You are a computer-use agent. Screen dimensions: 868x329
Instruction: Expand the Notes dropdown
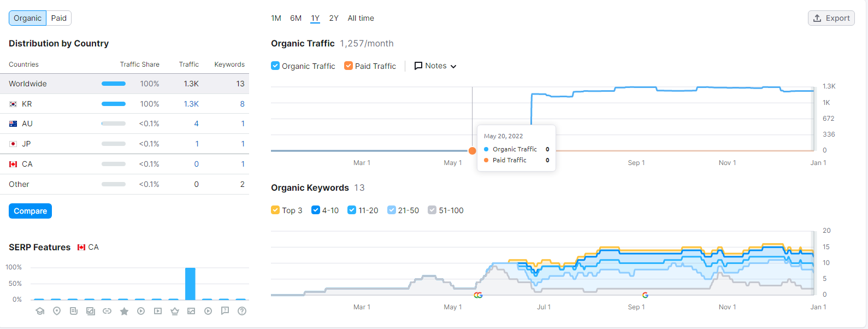pos(435,66)
